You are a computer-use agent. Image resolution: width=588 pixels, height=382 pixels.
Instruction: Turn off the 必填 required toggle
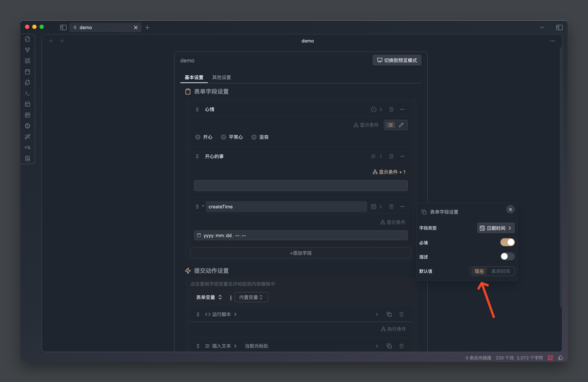[x=507, y=242]
